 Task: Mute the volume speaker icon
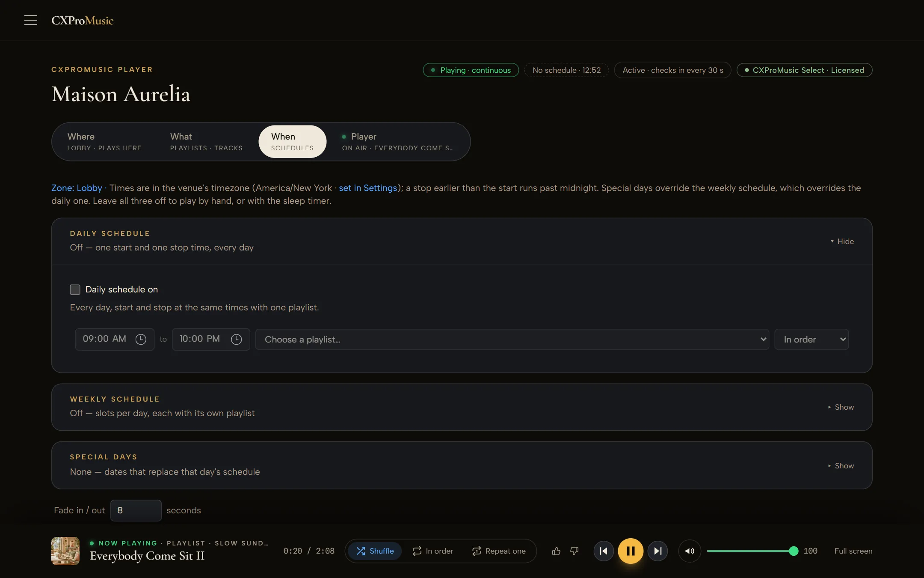[690, 551]
